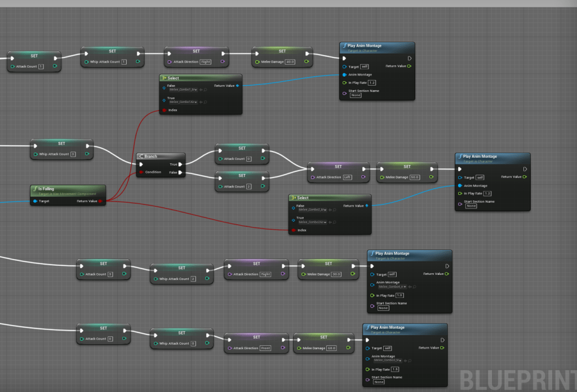Image resolution: width=577 pixels, height=392 pixels.
Task: Select the Is Falling node header
Action: pyautogui.click(x=68, y=190)
